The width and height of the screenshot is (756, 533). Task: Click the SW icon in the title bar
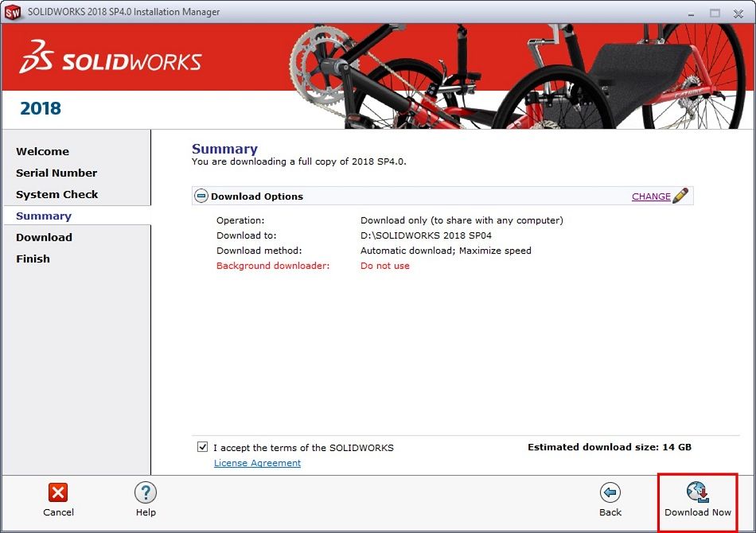click(x=11, y=12)
